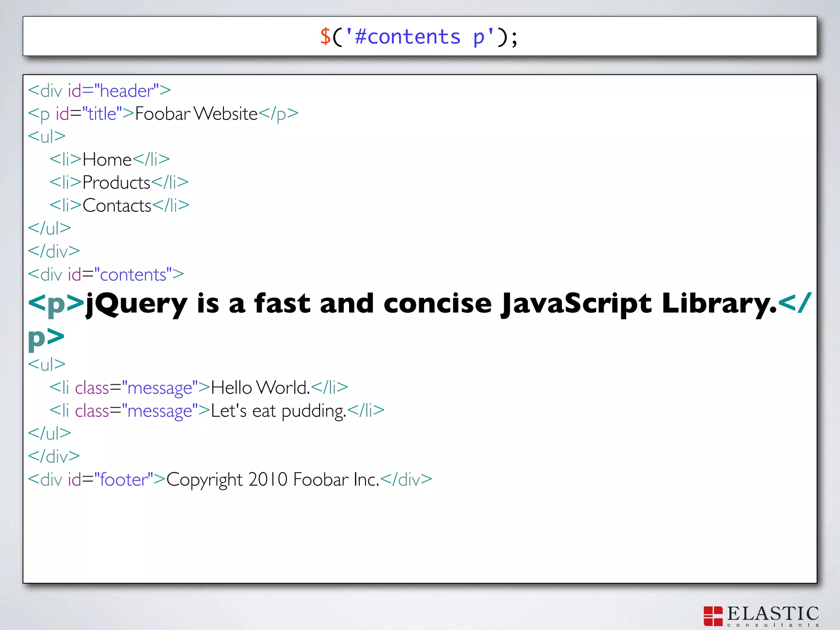Click the $('#contents p'); code line
This screenshot has width=840, height=630.
pyautogui.click(x=419, y=37)
